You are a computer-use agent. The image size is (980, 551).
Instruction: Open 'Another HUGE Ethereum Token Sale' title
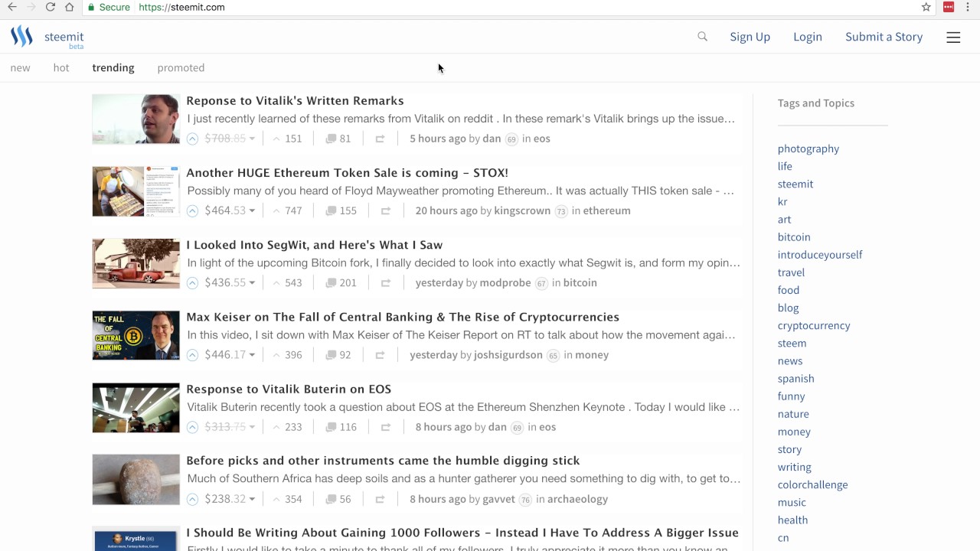coord(348,173)
